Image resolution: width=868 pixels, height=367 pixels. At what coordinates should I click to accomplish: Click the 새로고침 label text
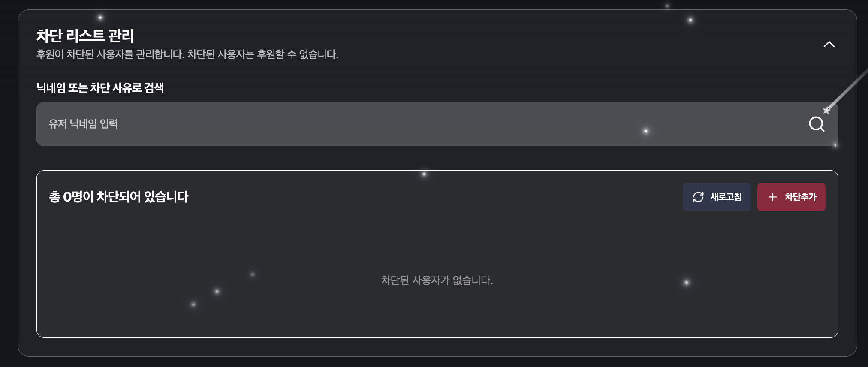pos(726,197)
